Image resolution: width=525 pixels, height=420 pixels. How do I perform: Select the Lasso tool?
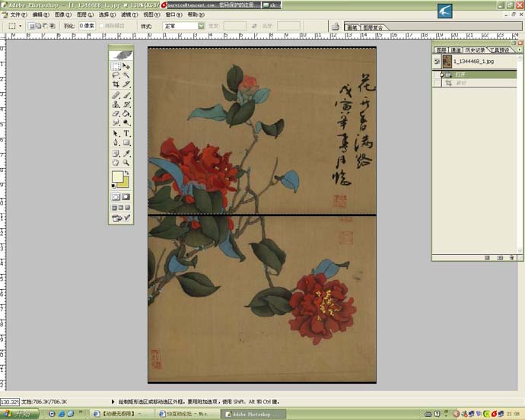[x=116, y=75]
